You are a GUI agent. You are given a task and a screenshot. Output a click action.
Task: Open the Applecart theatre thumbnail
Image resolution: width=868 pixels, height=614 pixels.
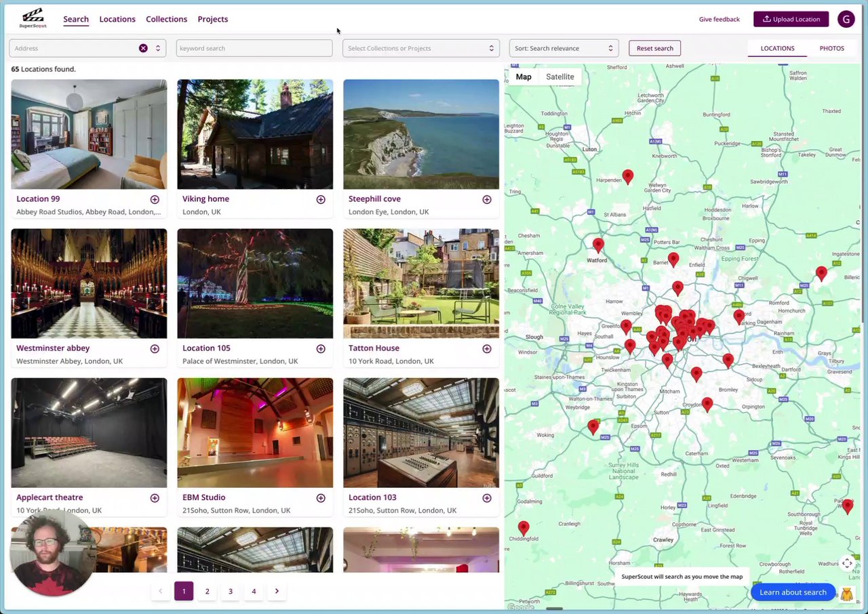click(89, 432)
